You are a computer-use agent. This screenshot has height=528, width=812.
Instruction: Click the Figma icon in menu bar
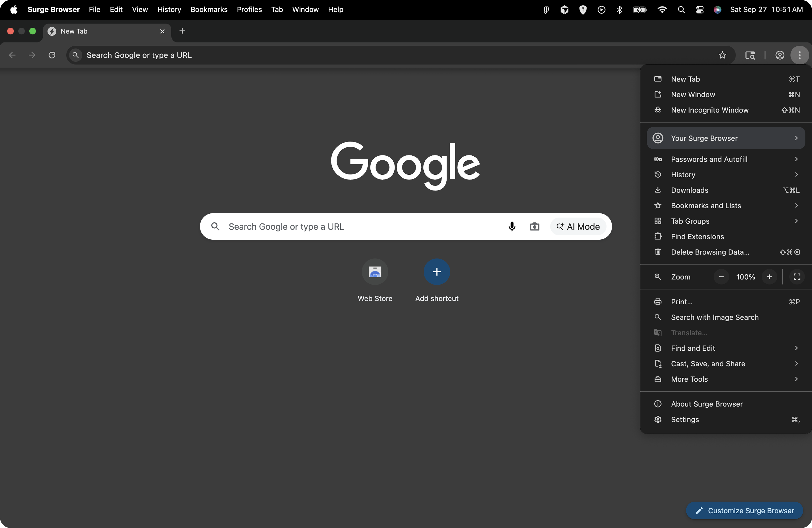pos(546,9)
